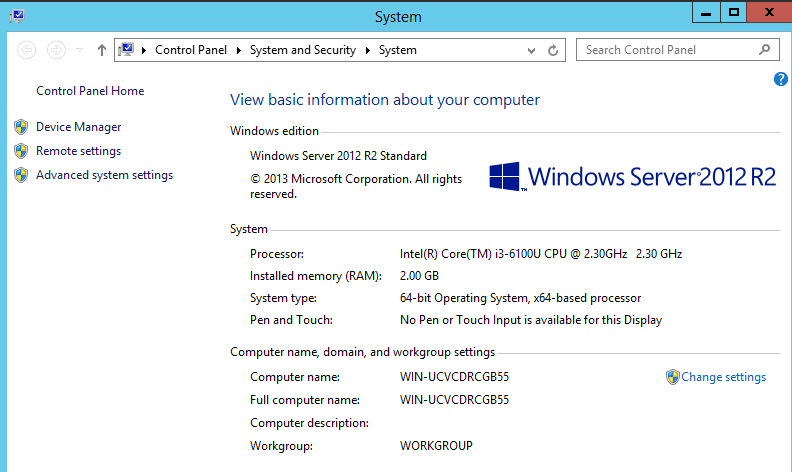Select workgroup value 'WORKGROUP'
Viewport: 792px width, 472px height.
coord(436,446)
